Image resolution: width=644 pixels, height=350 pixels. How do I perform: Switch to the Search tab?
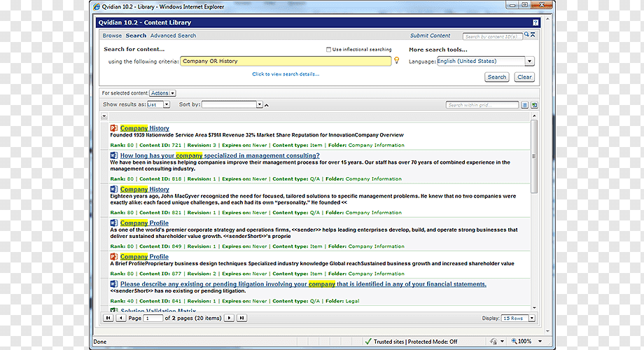(136, 36)
